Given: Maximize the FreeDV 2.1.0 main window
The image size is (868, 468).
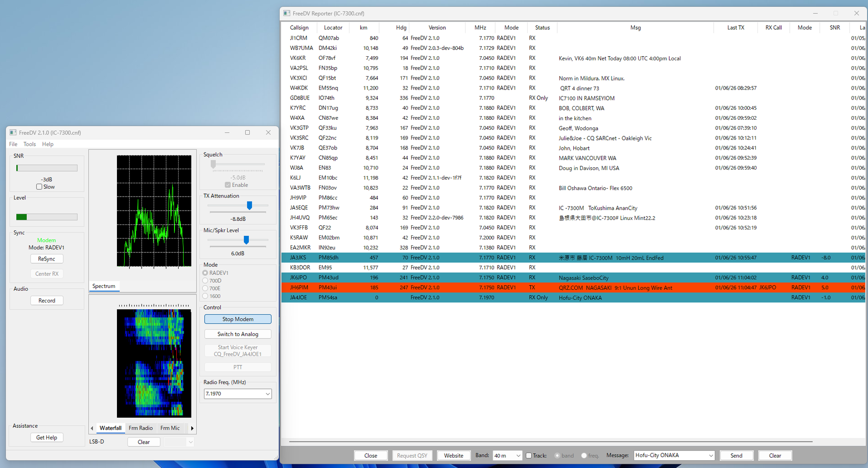Looking at the screenshot, I should [248, 133].
